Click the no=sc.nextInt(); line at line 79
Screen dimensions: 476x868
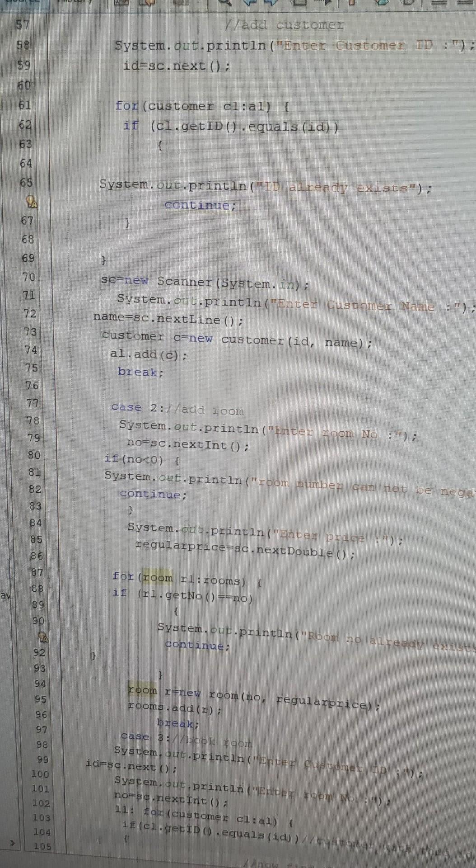(x=187, y=443)
